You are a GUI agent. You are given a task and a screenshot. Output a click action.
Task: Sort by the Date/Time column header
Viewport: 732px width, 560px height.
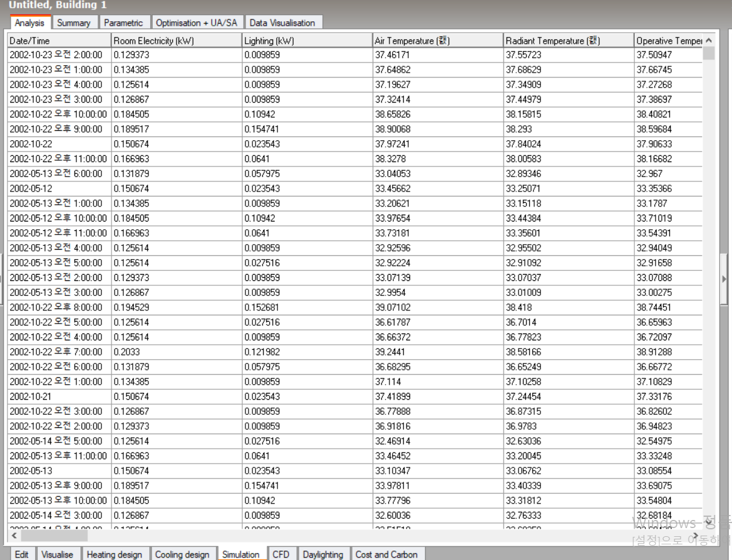(x=59, y=41)
